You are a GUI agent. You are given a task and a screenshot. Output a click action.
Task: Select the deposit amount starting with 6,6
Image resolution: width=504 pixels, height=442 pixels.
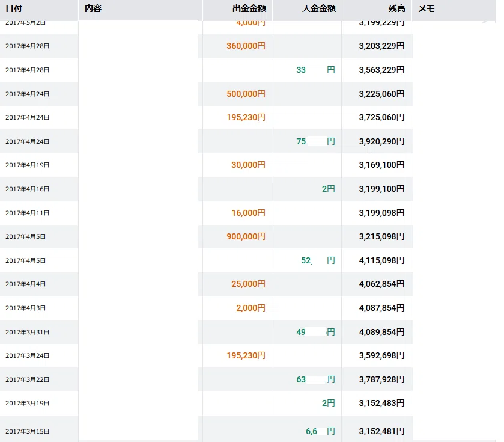point(320,431)
